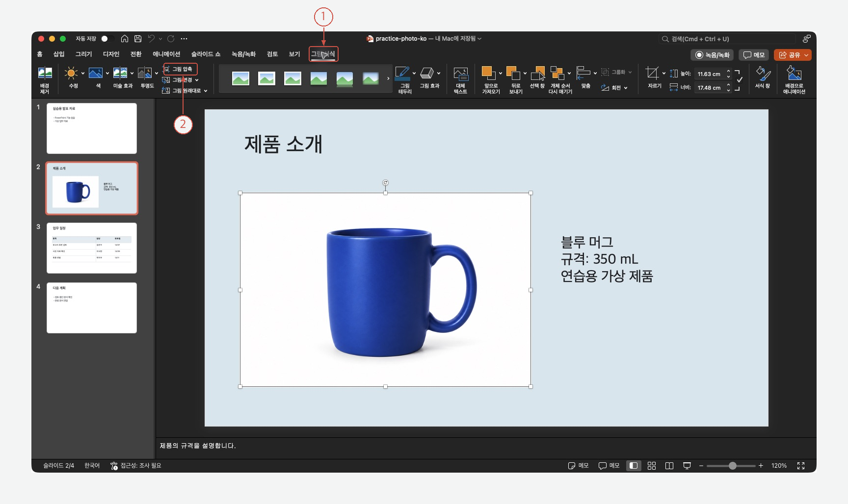Image resolution: width=848 pixels, height=504 pixels.
Task: Switch to the Design (디자인) tab
Action: point(111,54)
